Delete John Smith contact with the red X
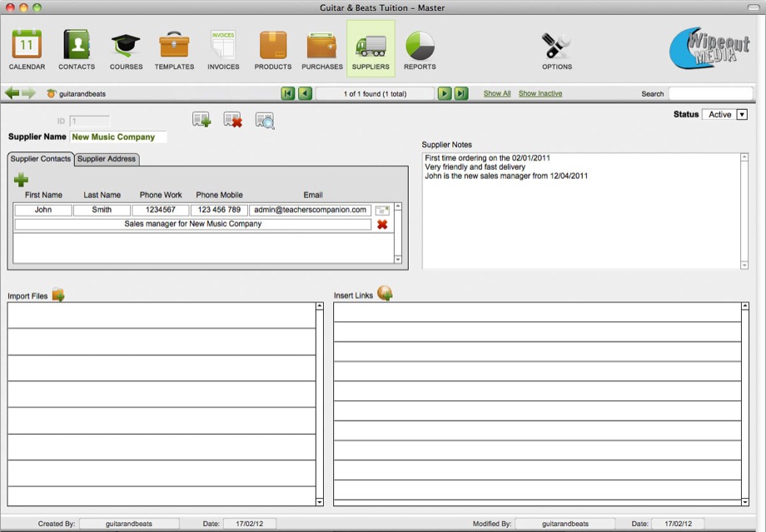This screenshot has width=766, height=532. (382, 225)
